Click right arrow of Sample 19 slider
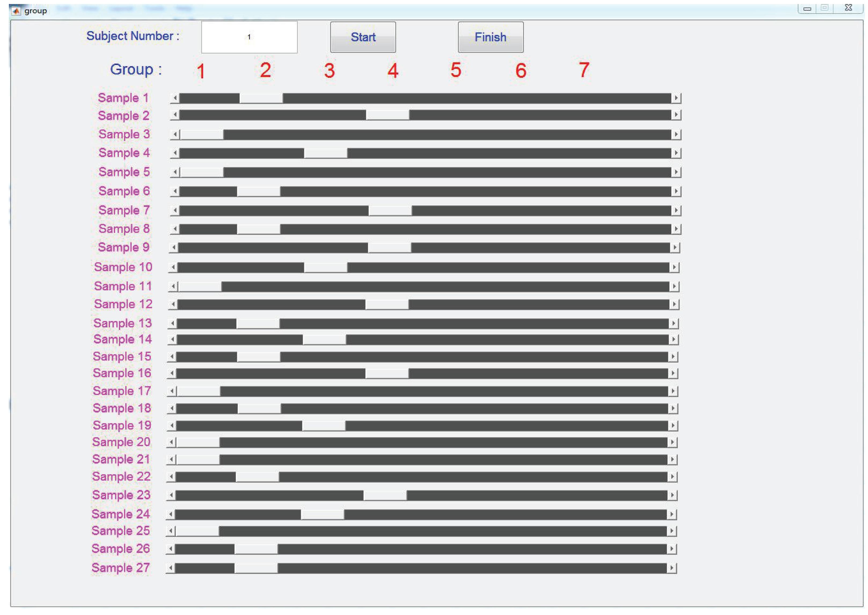868x615 pixels. coord(673,426)
